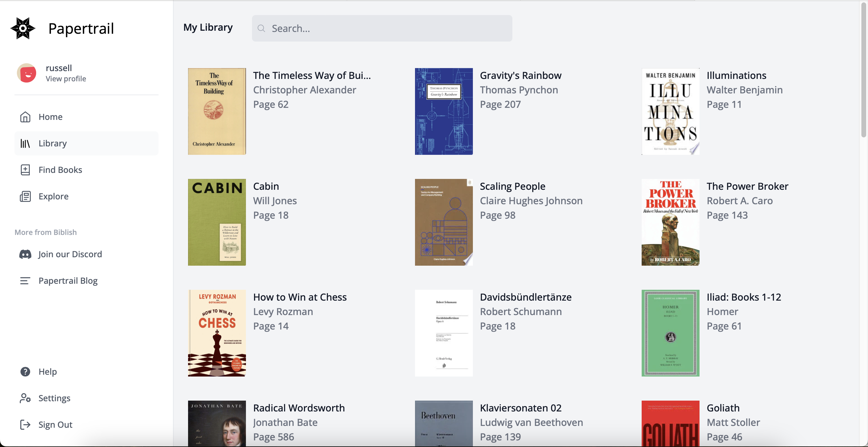
Task: Click author "Christopher Alexander"
Action: [305, 90]
